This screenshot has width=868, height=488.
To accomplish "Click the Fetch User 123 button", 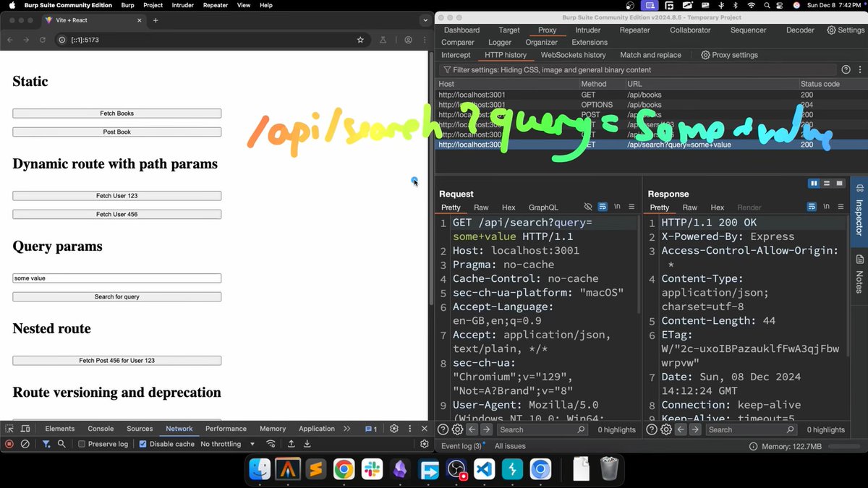I will tap(117, 196).
